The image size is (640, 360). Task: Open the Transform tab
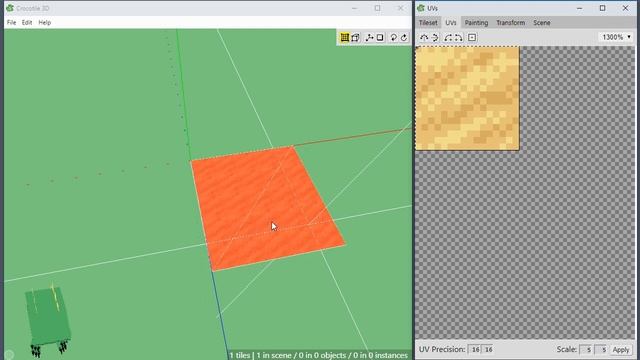coord(511,23)
